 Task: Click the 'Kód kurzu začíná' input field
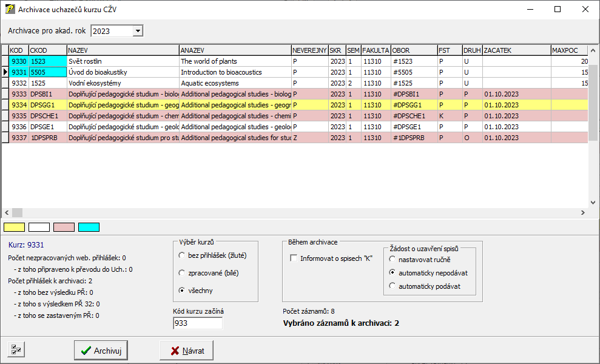tap(197, 323)
